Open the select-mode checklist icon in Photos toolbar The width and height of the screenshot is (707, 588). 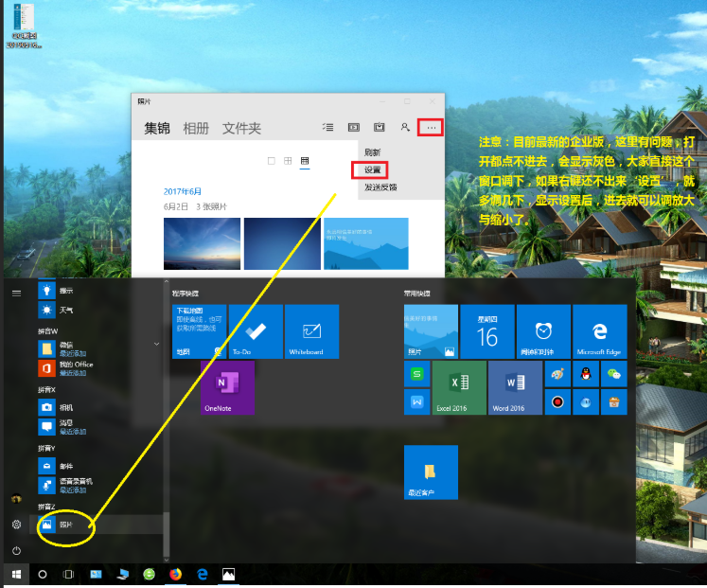tap(327, 127)
